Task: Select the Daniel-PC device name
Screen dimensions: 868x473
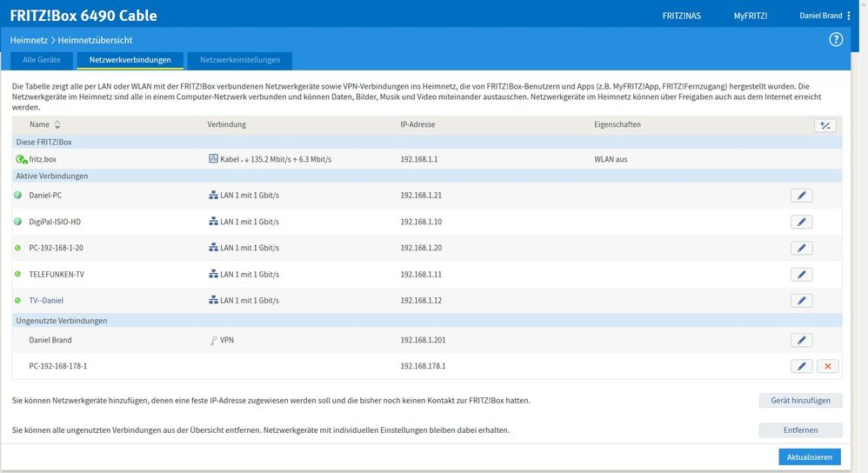Action: (x=45, y=196)
